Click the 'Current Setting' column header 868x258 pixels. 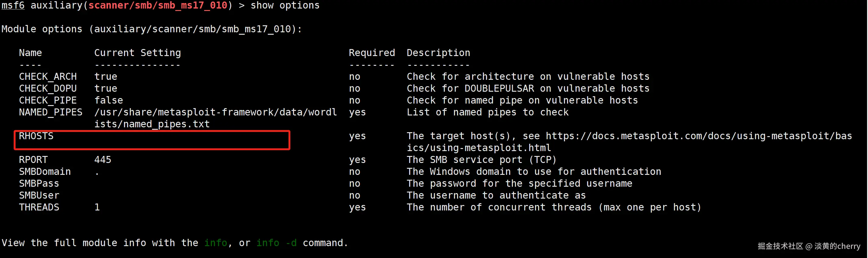(137, 53)
